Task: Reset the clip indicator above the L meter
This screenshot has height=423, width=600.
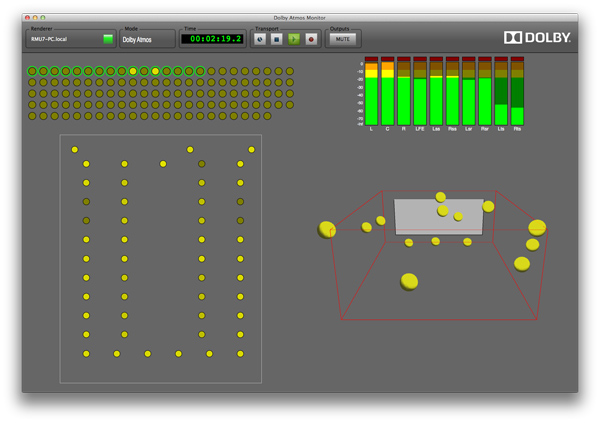Action: 371,59
